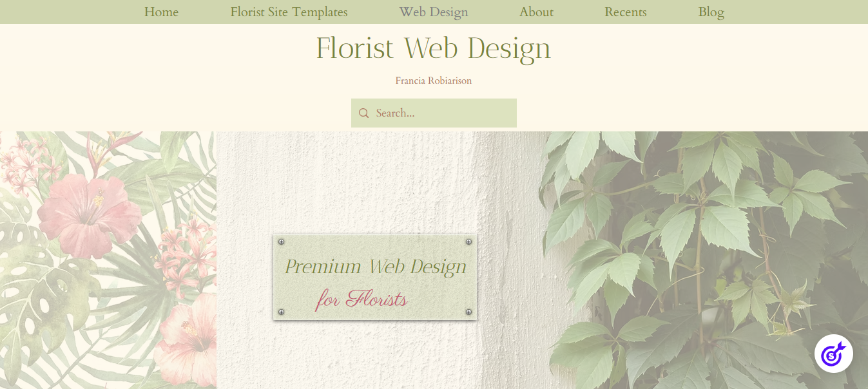Click the Francia Robiarison subtitle
This screenshot has width=868, height=389.
434,81
